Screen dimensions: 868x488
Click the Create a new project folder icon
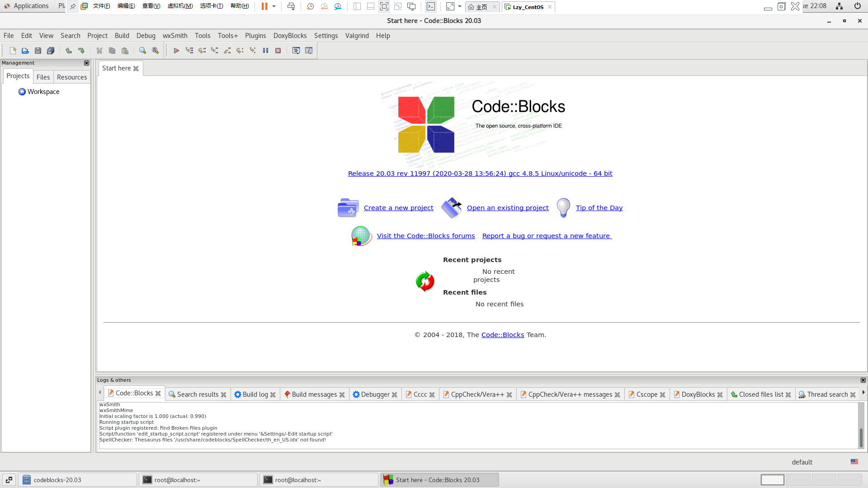click(x=348, y=208)
